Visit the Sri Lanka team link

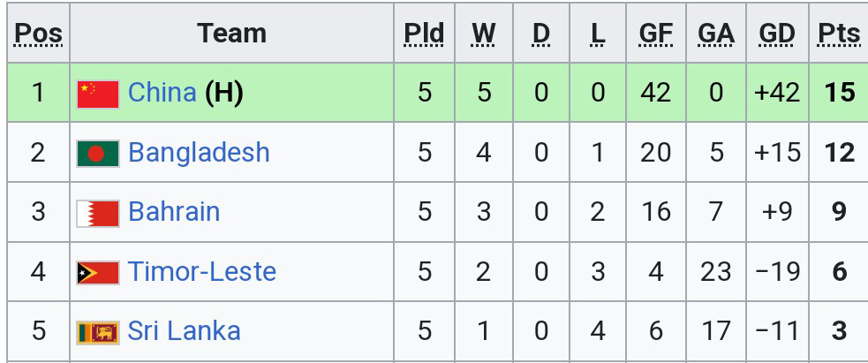tap(184, 331)
